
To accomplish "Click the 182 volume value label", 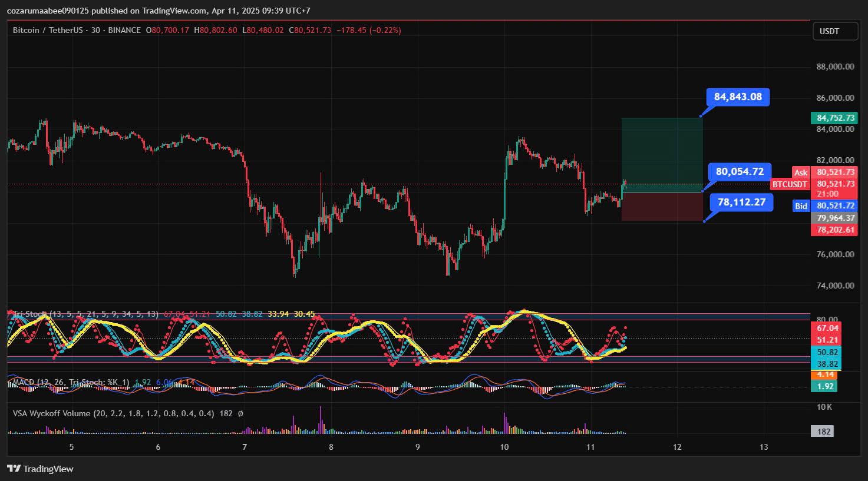I will [x=824, y=432].
